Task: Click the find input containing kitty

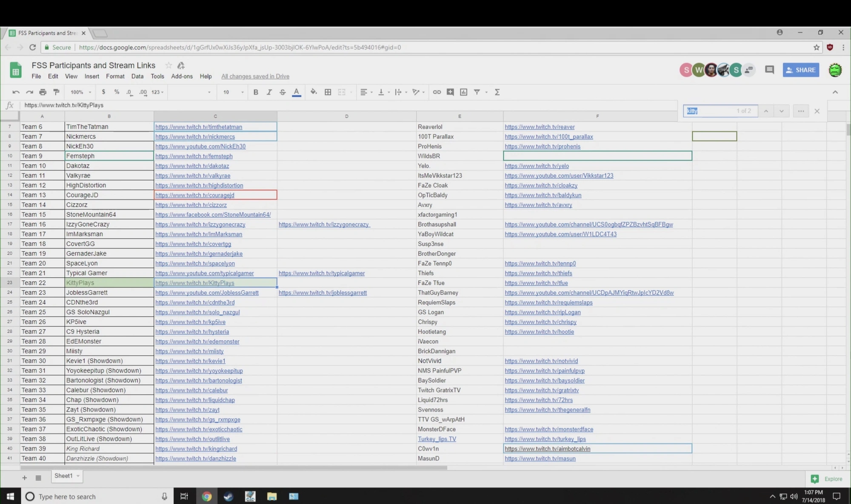Action: [720, 111]
